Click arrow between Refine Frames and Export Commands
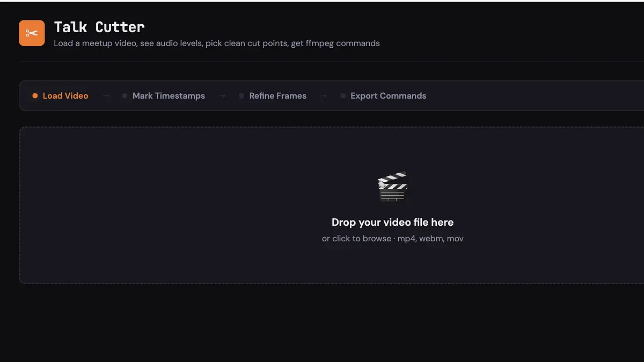Screen dimensions: 644x362 click(x=323, y=96)
